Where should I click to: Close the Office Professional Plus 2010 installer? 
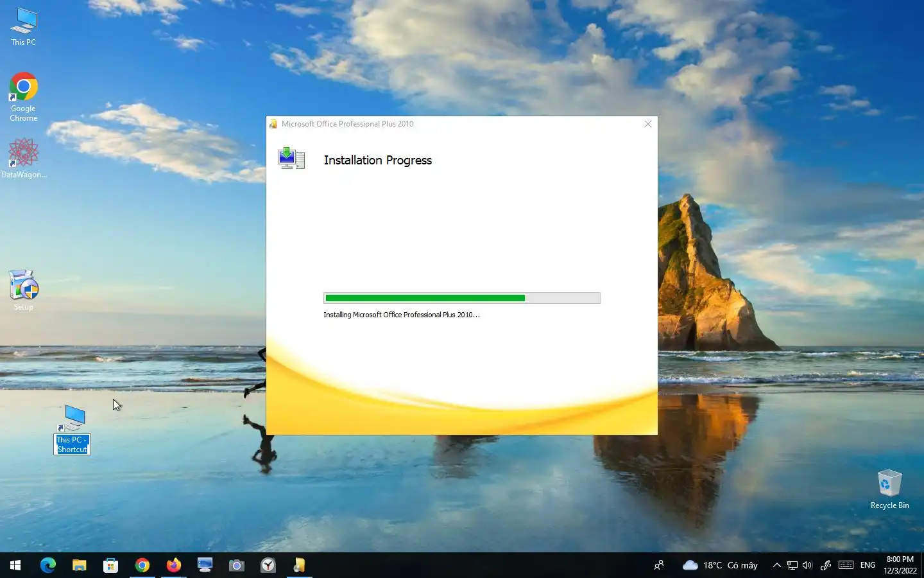click(x=647, y=124)
